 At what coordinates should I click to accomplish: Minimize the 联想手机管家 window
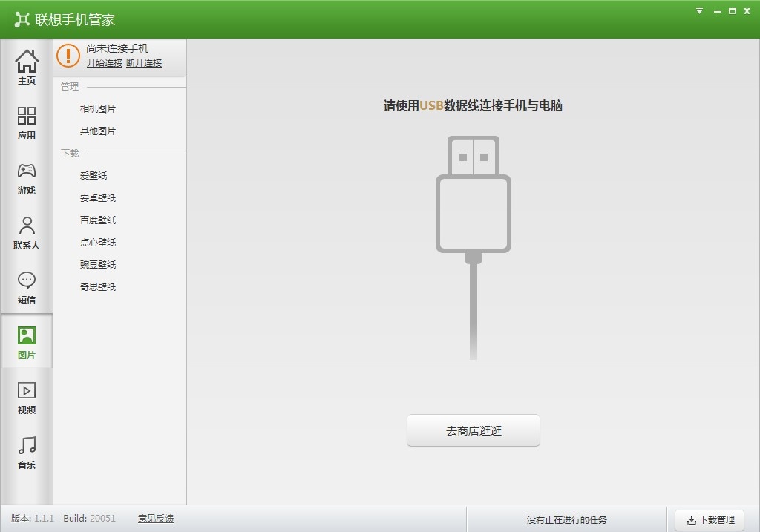pos(718,11)
